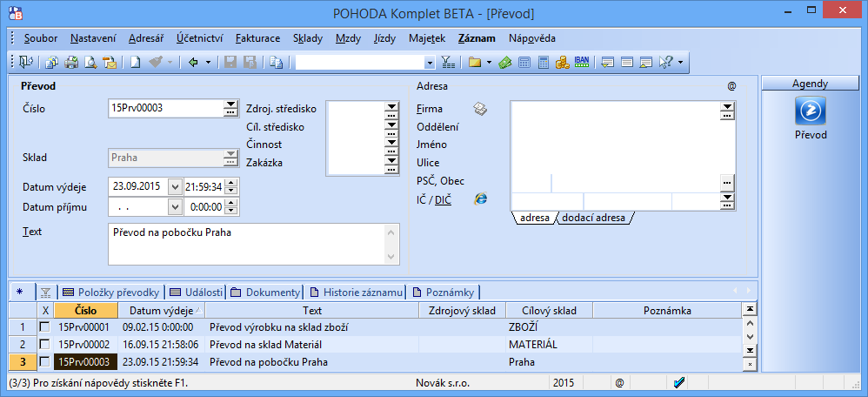868x397 pixels.
Task: Open the Historie záznamu tab
Action: coord(356,293)
